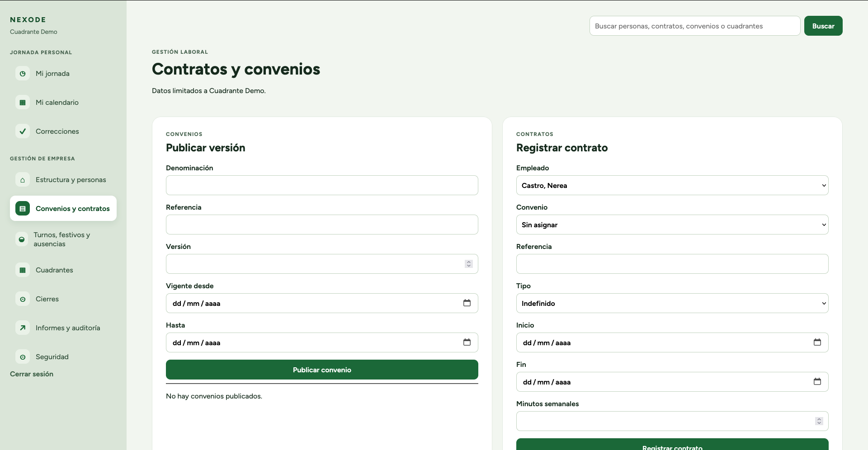The height and width of the screenshot is (450, 868).
Task: Expand the Convenio dropdown showing Sin asignar
Action: pyautogui.click(x=672, y=225)
